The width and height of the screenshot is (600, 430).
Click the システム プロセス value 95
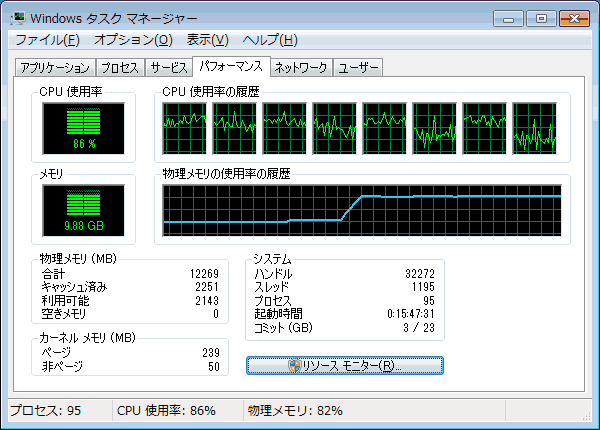429,301
